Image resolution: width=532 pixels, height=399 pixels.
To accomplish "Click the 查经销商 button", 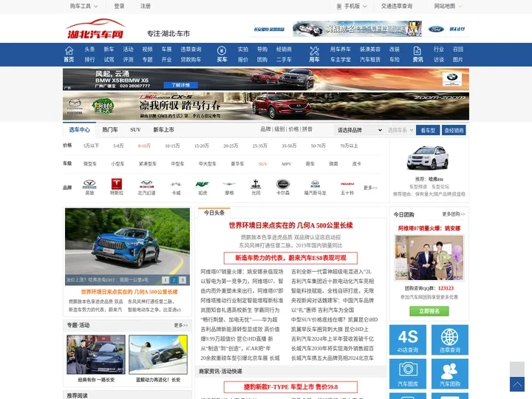I will click(454, 130).
